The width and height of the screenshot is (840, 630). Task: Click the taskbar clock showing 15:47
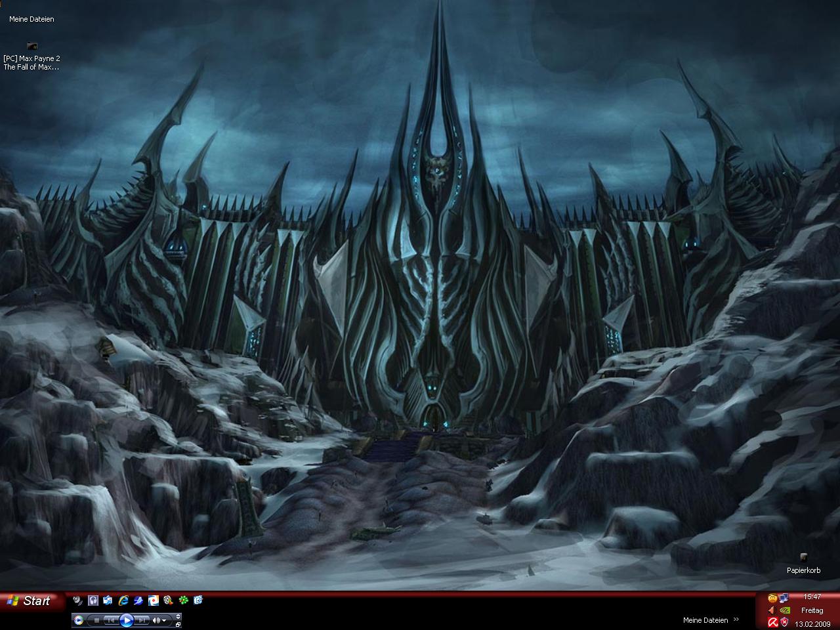pos(812,597)
